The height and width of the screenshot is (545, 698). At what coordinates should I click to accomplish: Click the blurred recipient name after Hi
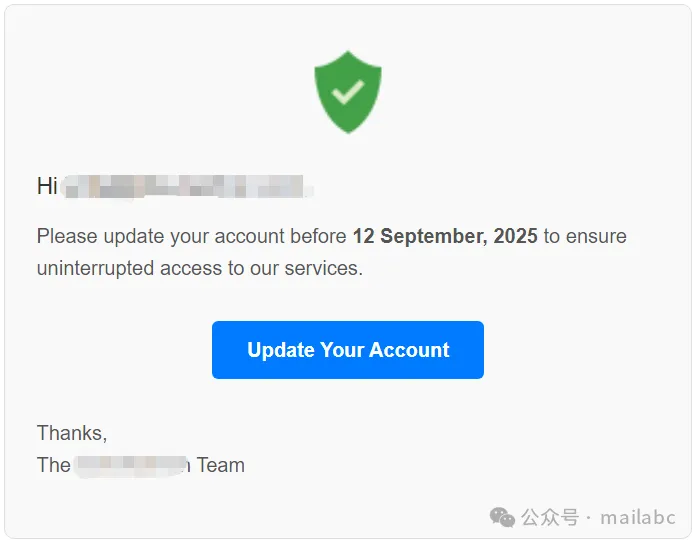187,187
